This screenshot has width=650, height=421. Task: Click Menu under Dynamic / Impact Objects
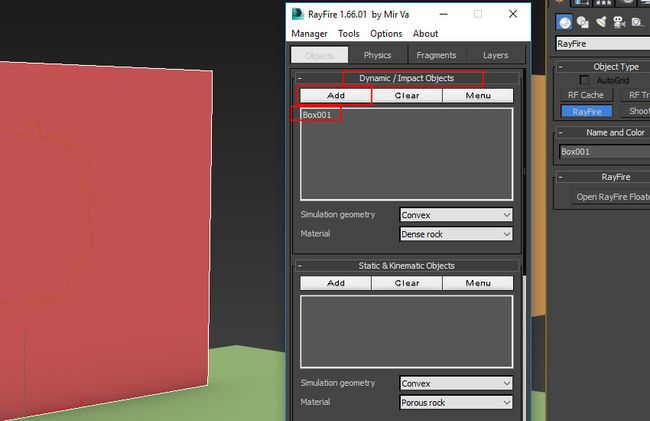[478, 95]
